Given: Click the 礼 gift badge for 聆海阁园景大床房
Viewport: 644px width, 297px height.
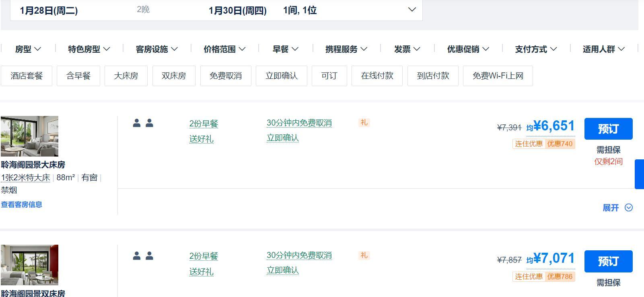Looking at the screenshot, I should pyautogui.click(x=364, y=123).
